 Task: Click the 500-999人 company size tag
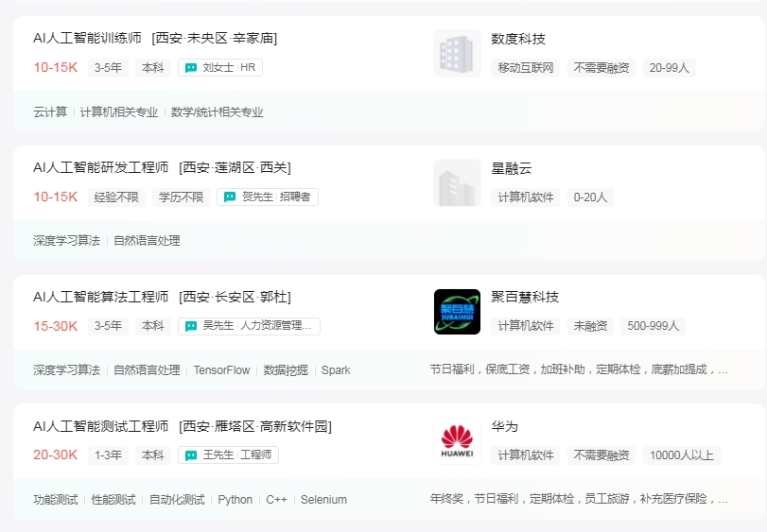(x=653, y=326)
